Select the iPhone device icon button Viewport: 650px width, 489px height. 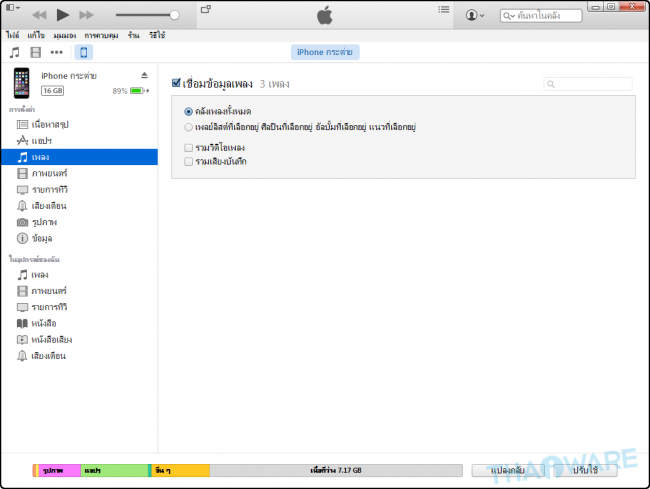84,53
